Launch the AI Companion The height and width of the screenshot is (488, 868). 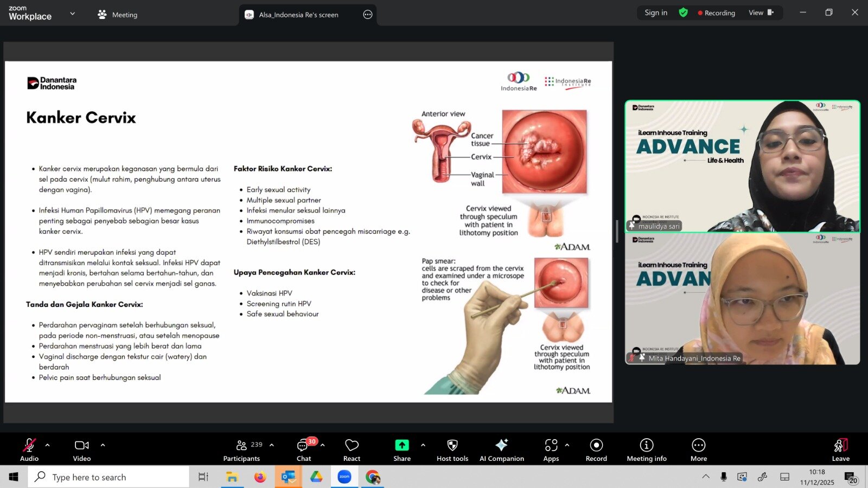[x=502, y=450]
